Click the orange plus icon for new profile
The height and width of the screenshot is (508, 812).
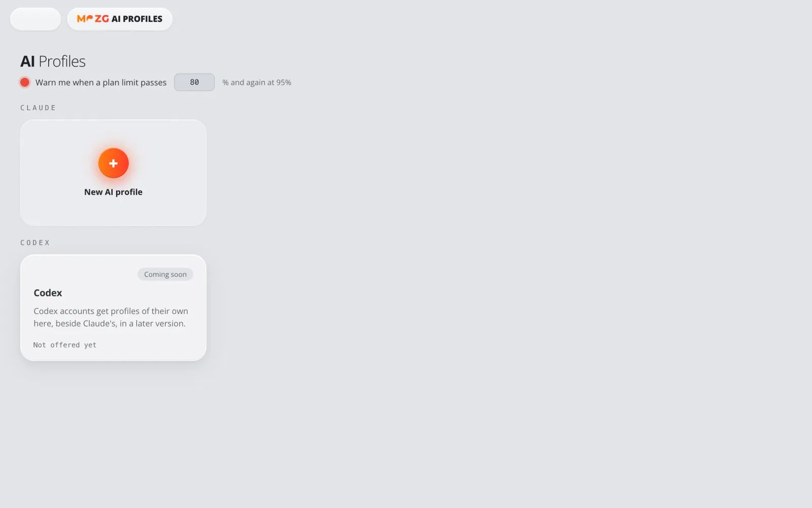(113, 163)
